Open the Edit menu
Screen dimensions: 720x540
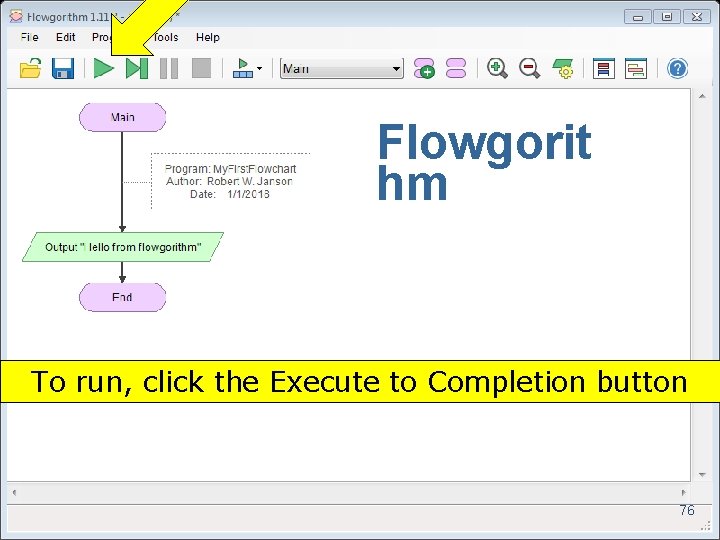coord(66,37)
